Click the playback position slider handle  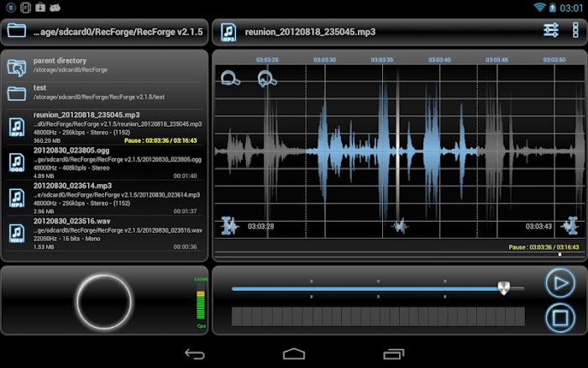coord(504,288)
